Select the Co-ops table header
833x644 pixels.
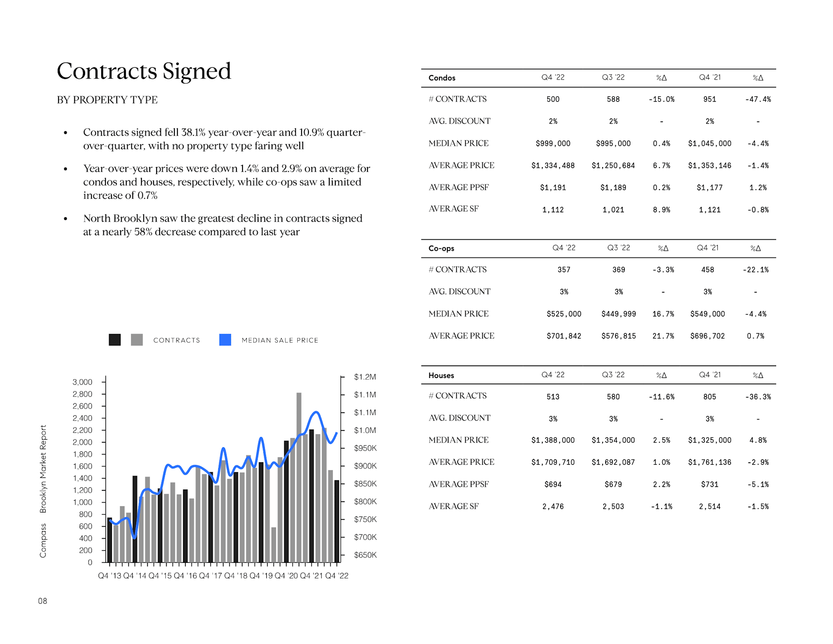point(441,249)
